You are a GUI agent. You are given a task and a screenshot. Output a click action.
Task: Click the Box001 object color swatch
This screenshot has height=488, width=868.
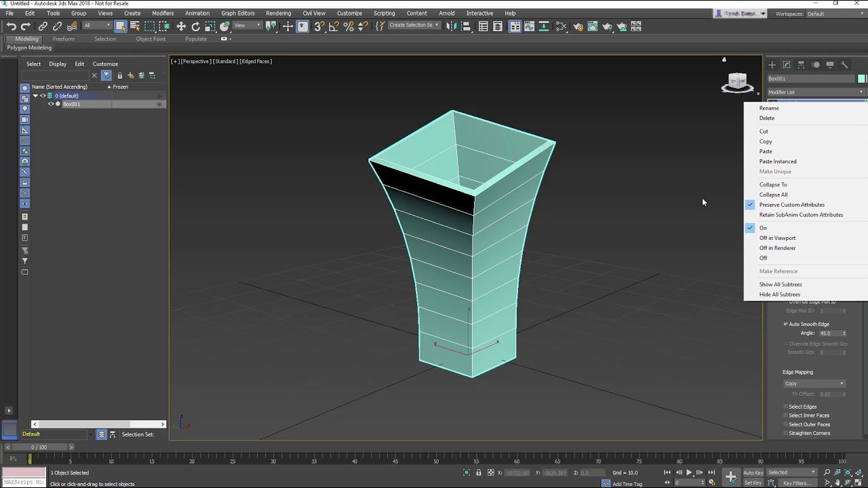tap(862, 79)
